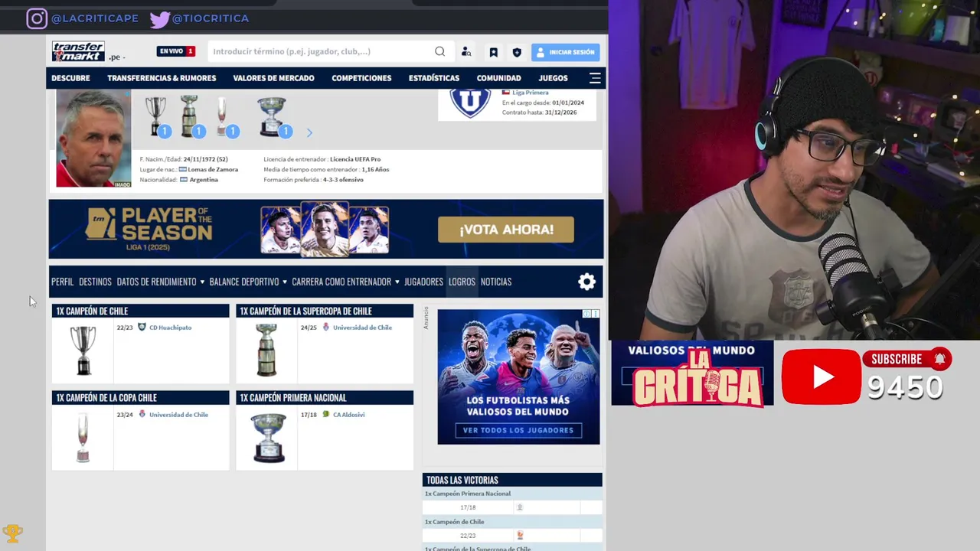Click the ¡Vota ahora! button
The height and width of the screenshot is (551, 980).
506,230
